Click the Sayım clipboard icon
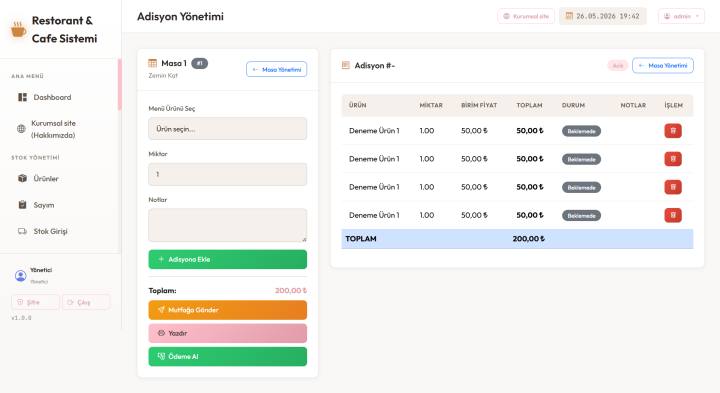The image size is (720, 393). point(22,204)
